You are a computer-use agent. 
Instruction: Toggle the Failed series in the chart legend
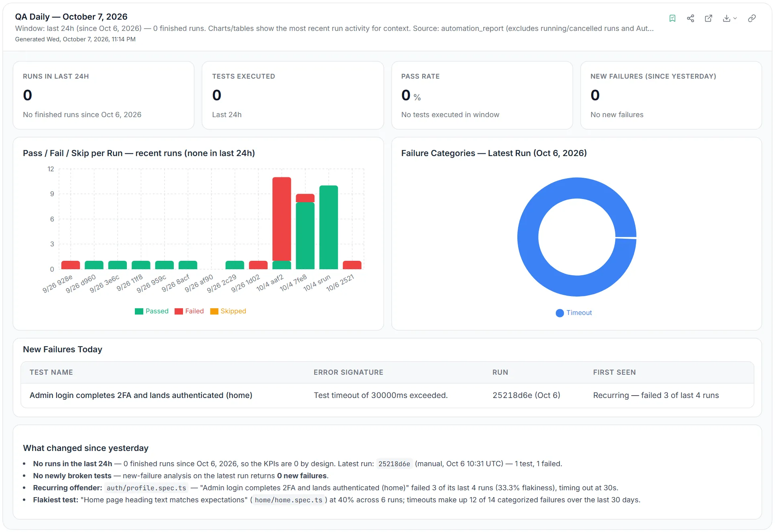coord(189,311)
